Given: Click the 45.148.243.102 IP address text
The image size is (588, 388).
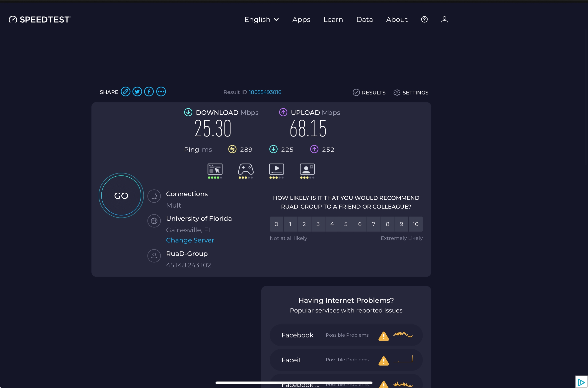Looking at the screenshot, I should (x=189, y=265).
